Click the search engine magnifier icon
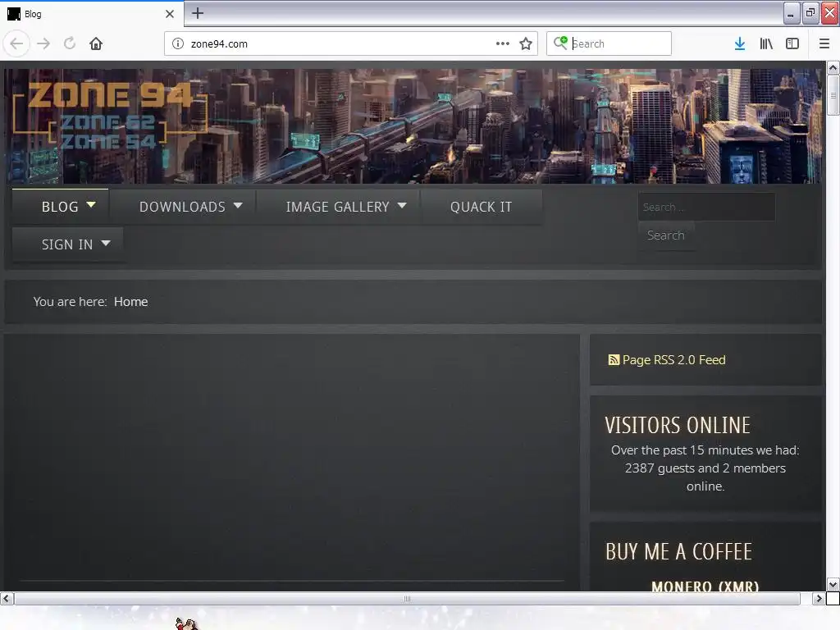 (x=560, y=43)
